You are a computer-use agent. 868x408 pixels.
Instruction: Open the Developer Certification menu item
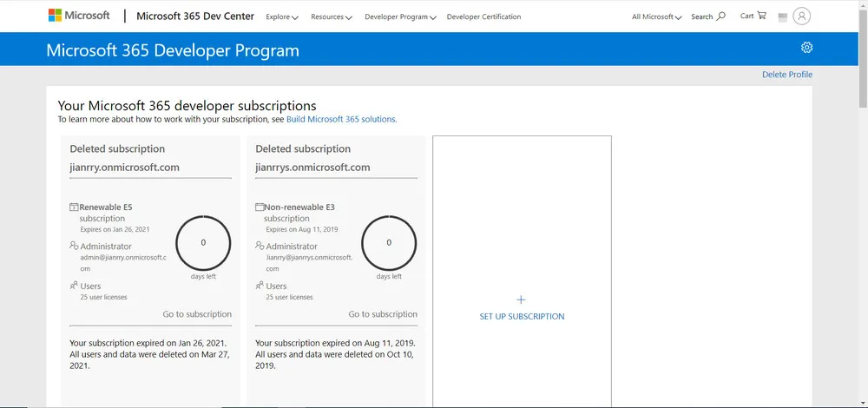pyautogui.click(x=483, y=16)
